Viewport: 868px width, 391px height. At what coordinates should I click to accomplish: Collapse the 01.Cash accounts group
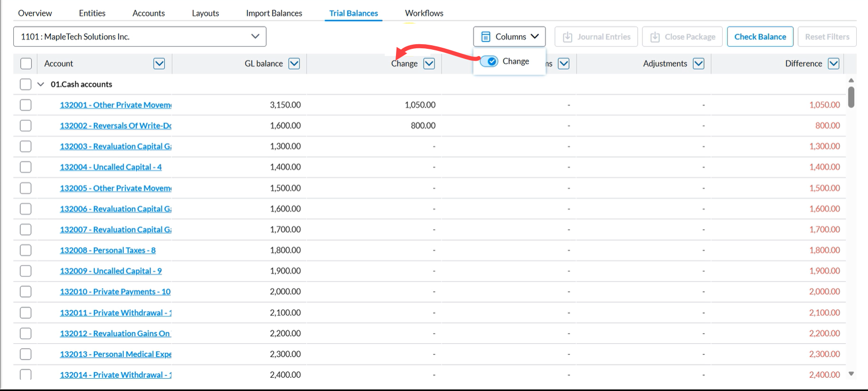(41, 84)
